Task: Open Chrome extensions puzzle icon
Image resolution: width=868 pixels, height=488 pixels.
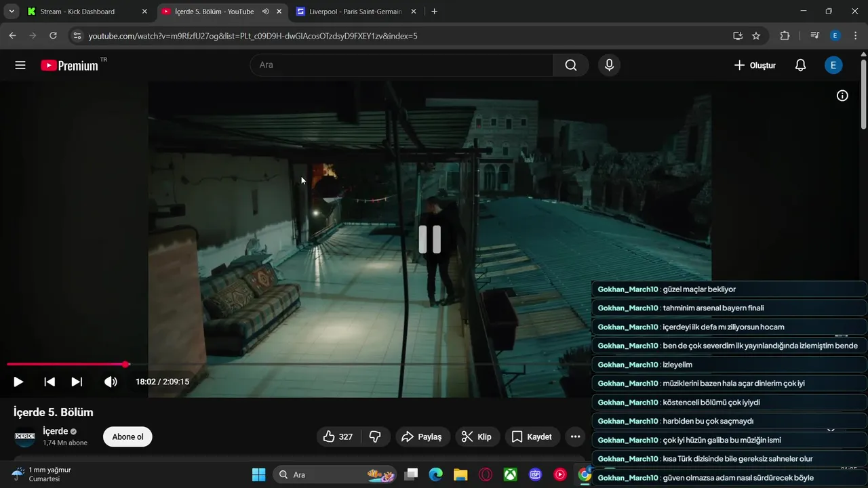Action: pyautogui.click(x=785, y=36)
